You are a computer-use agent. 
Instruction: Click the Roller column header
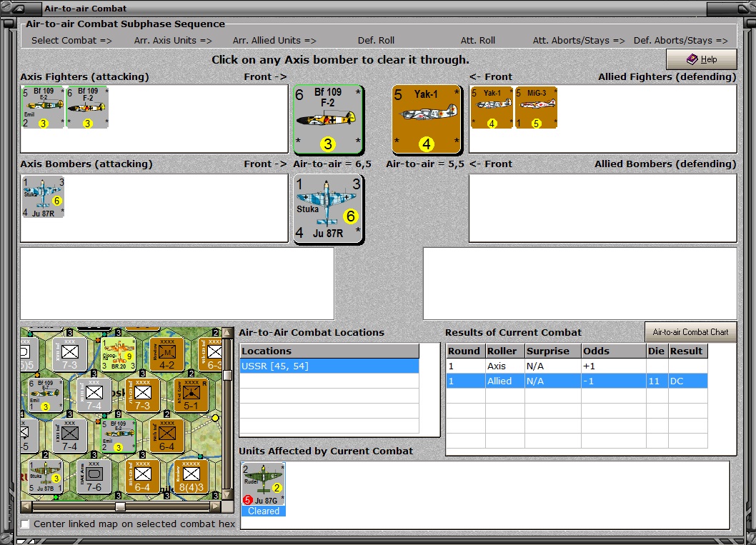coord(504,351)
